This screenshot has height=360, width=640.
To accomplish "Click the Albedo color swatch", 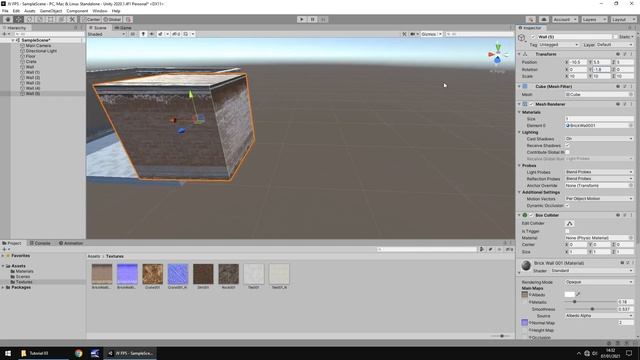I will click(569, 294).
